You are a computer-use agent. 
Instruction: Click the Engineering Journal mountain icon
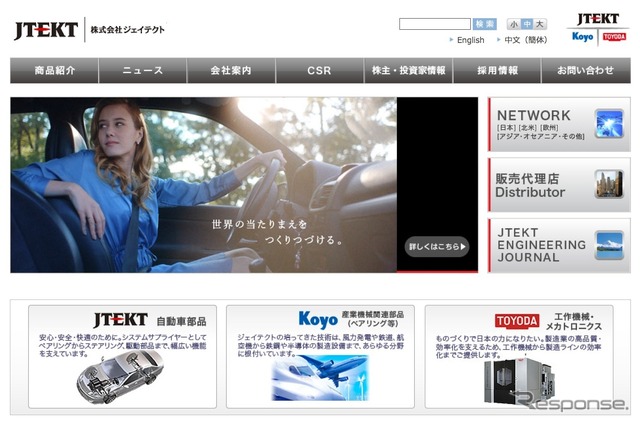coord(609,245)
